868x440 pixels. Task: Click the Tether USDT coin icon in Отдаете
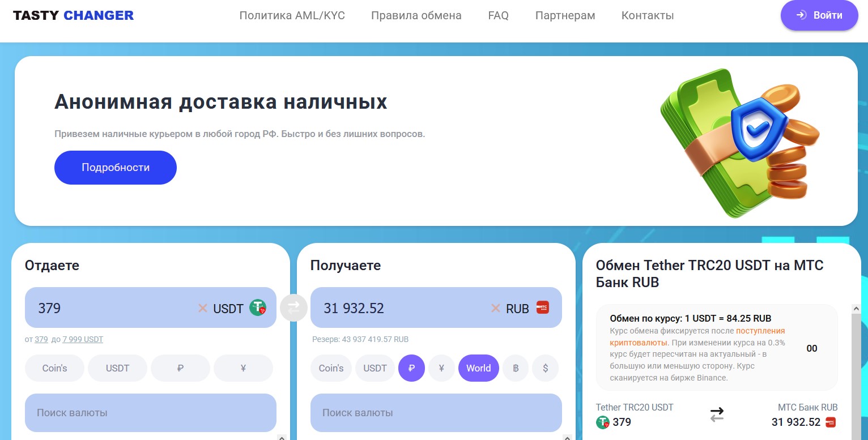[x=258, y=307]
